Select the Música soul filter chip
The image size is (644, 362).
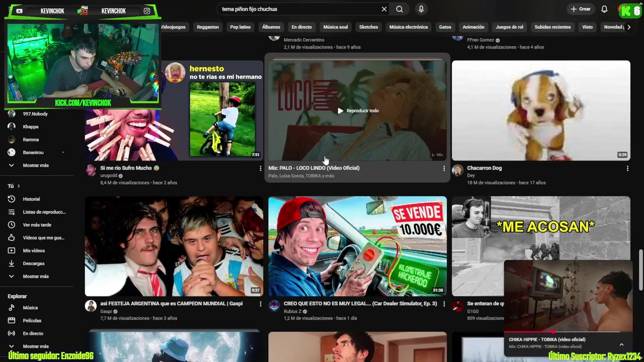(x=336, y=27)
